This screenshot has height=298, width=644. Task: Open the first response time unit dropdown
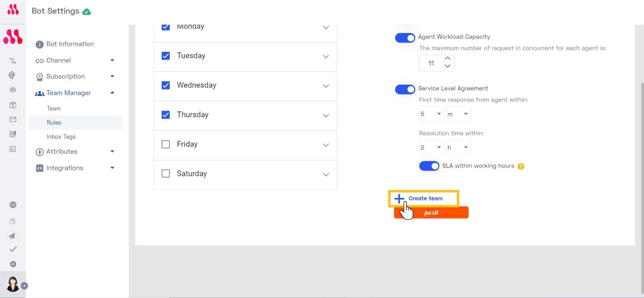click(458, 114)
